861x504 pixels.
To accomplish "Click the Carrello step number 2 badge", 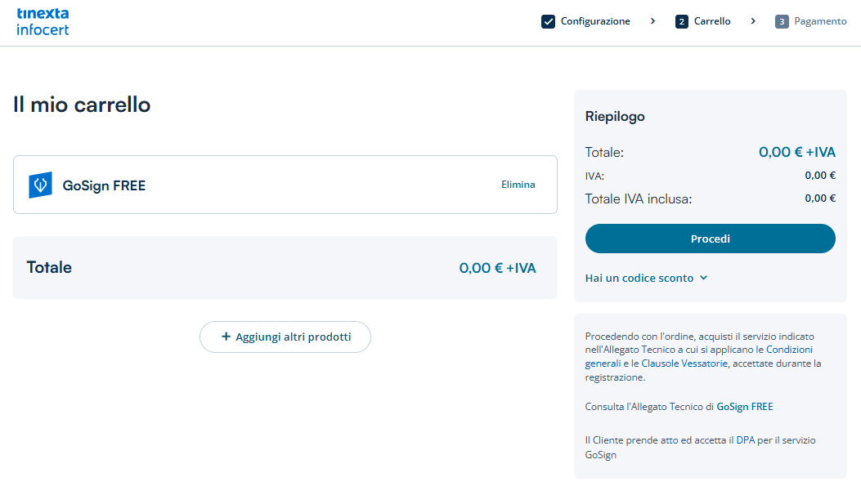I will click(x=682, y=22).
